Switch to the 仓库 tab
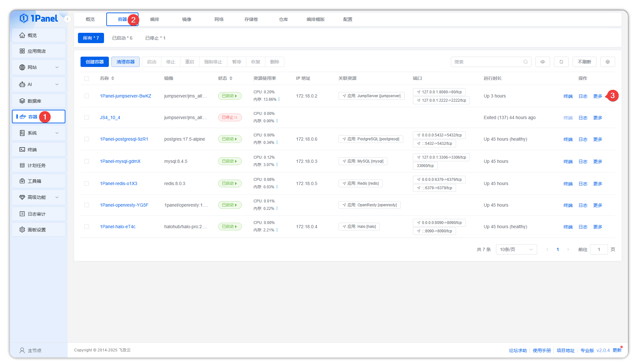This screenshot has height=364, width=638. (283, 19)
